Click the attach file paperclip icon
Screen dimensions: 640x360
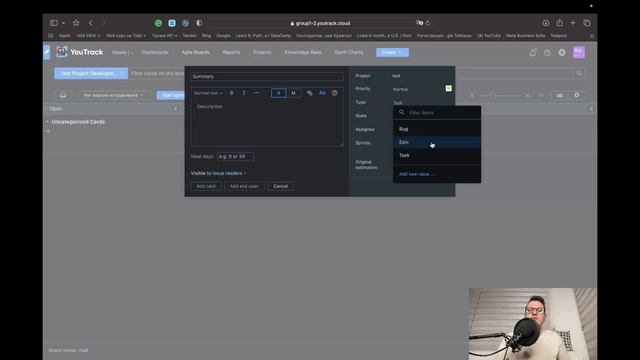(309, 93)
